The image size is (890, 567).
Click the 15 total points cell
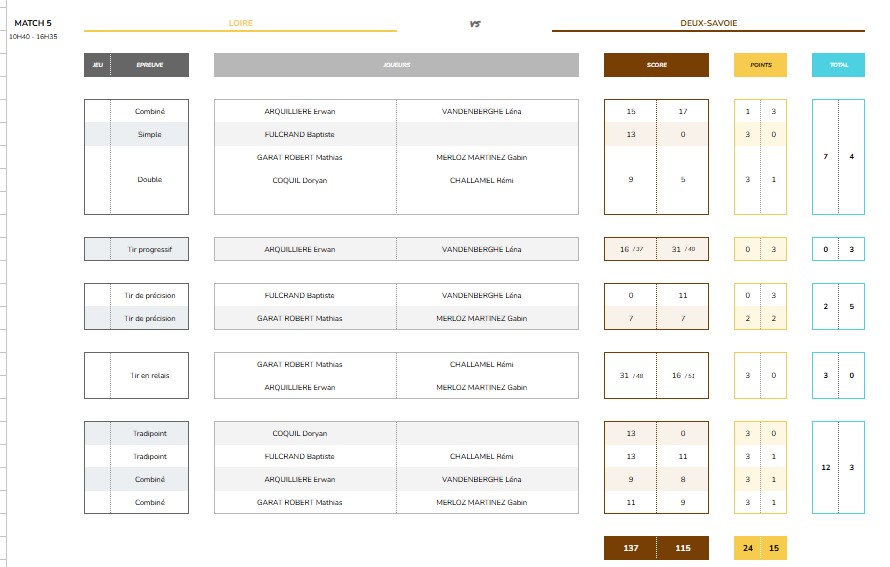pos(773,548)
